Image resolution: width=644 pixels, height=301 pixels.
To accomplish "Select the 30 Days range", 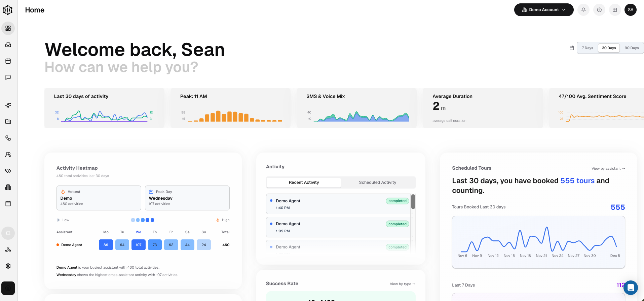I will (x=609, y=48).
